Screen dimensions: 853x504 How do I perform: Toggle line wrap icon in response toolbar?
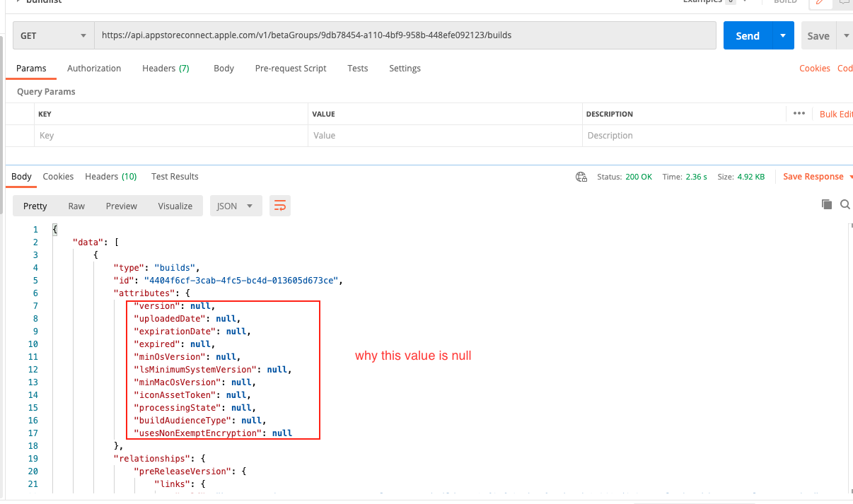pos(280,206)
